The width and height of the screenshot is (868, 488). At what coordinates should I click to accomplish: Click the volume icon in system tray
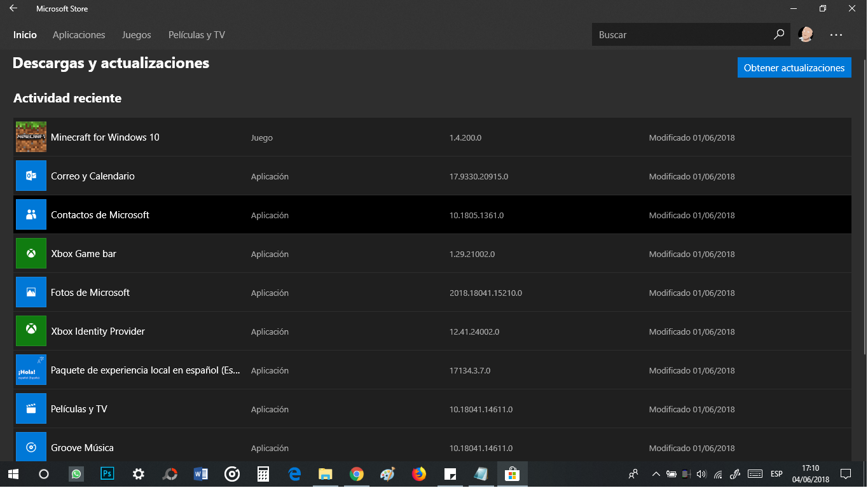pos(701,474)
